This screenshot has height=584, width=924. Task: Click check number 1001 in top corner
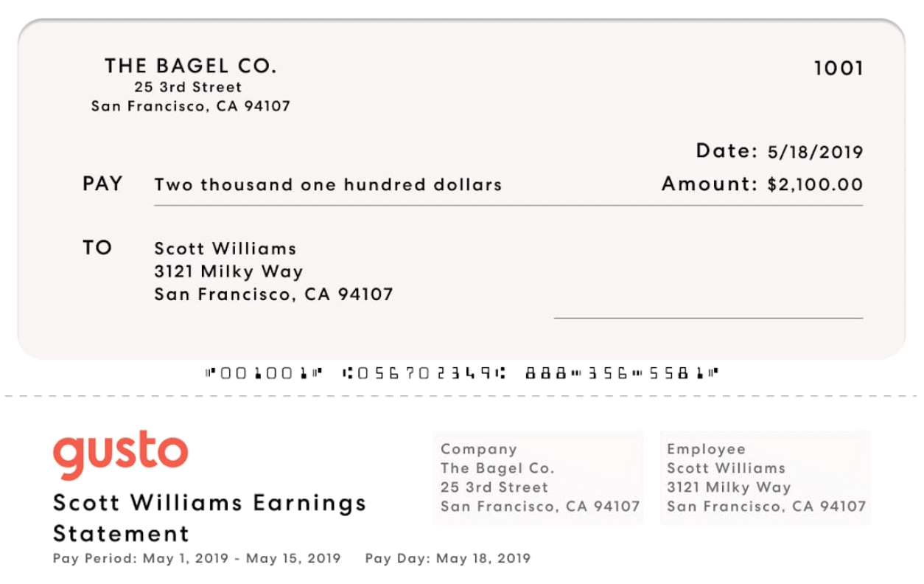839,69
